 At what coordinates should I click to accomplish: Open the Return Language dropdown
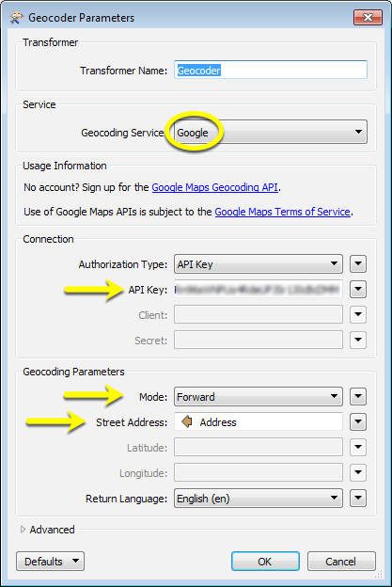tap(259, 498)
